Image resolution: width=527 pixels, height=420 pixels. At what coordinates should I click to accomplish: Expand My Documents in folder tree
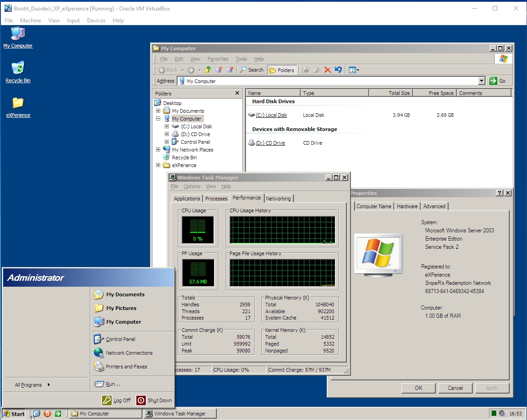[x=158, y=110]
